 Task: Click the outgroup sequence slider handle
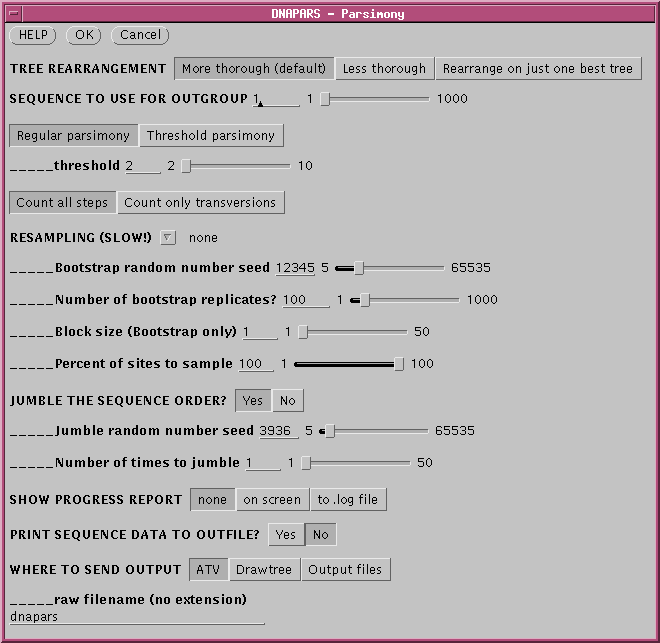pyautogui.click(x=325, y=99)
